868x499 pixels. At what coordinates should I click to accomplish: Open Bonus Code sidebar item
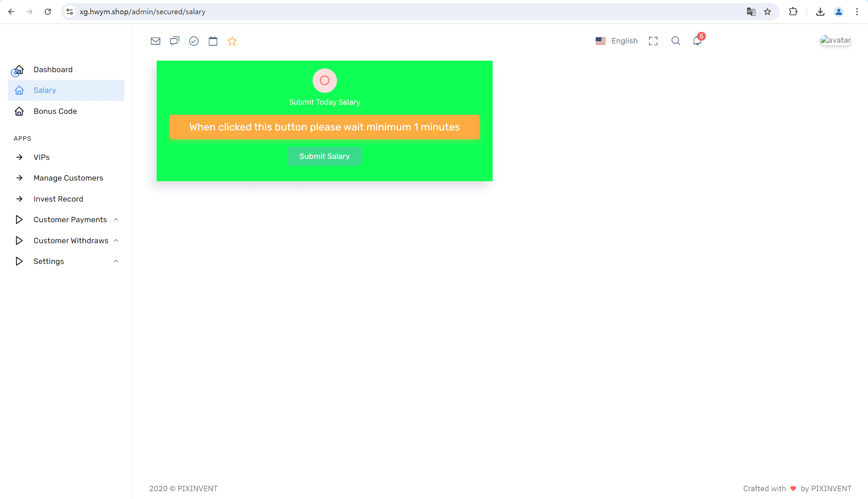pyautogui.click(x=55, y=111)
